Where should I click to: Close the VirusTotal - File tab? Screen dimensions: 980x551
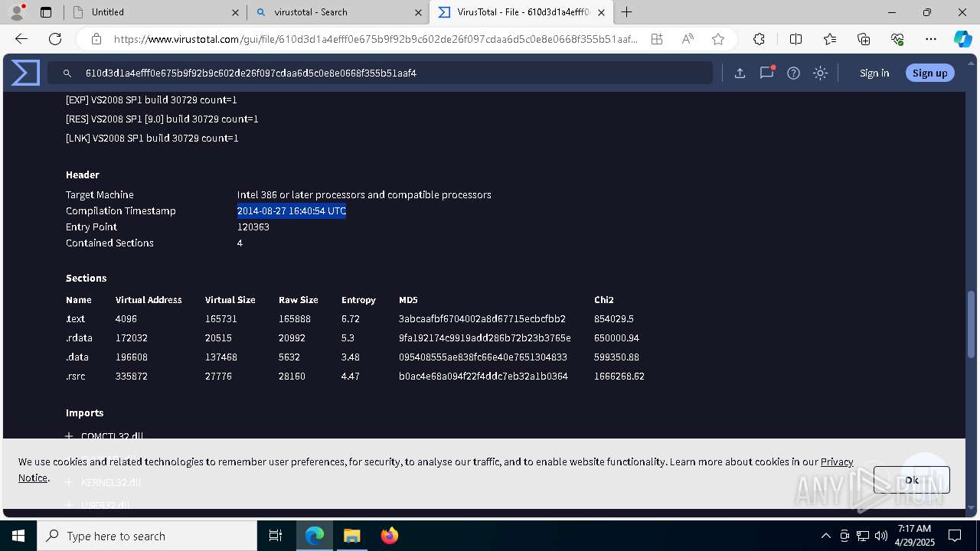pyautogui.click(x=601, y=12)
